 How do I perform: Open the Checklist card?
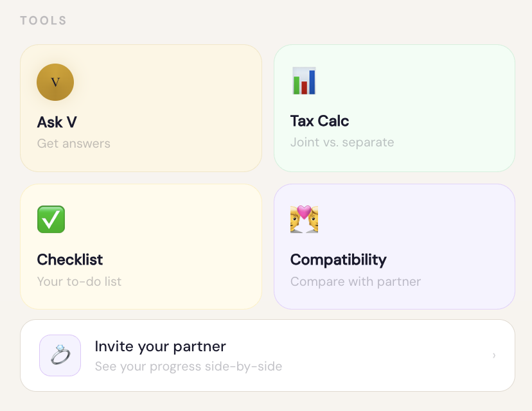click(x=141, y=247)
